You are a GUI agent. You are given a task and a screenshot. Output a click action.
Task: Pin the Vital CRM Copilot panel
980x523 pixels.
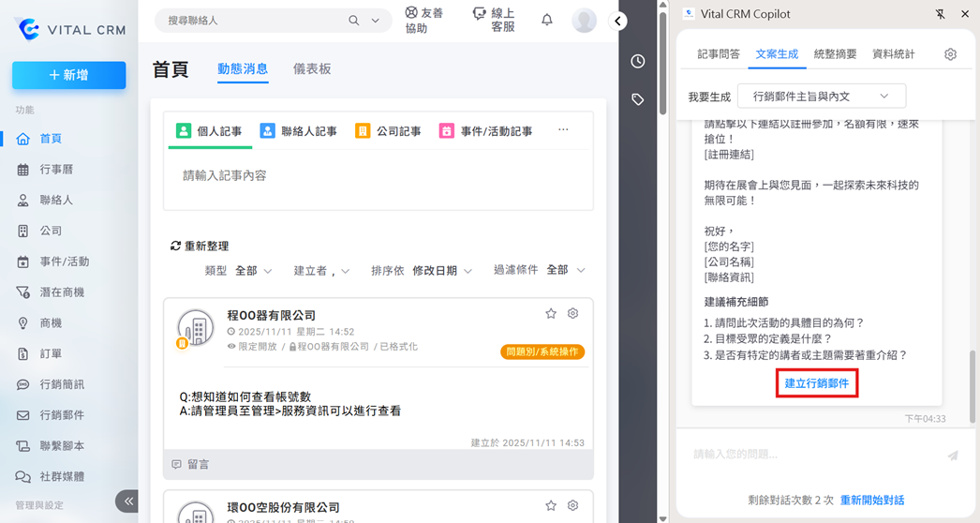[941, 14]
